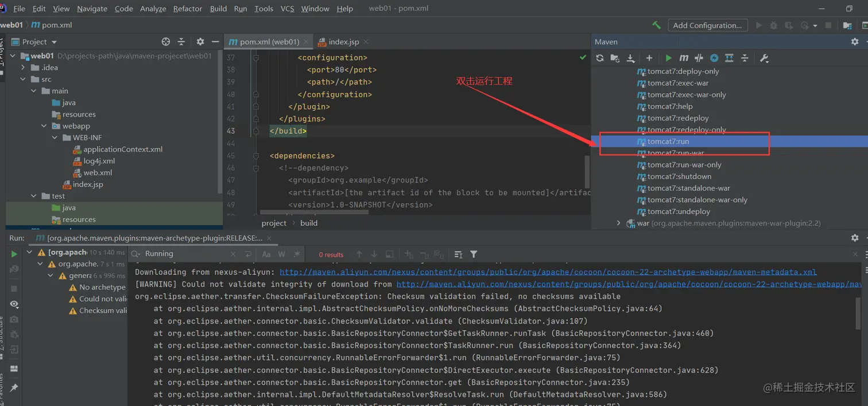Open the VCS menu
The width and height of the screenshot is (868, 406).
[287, 9]
